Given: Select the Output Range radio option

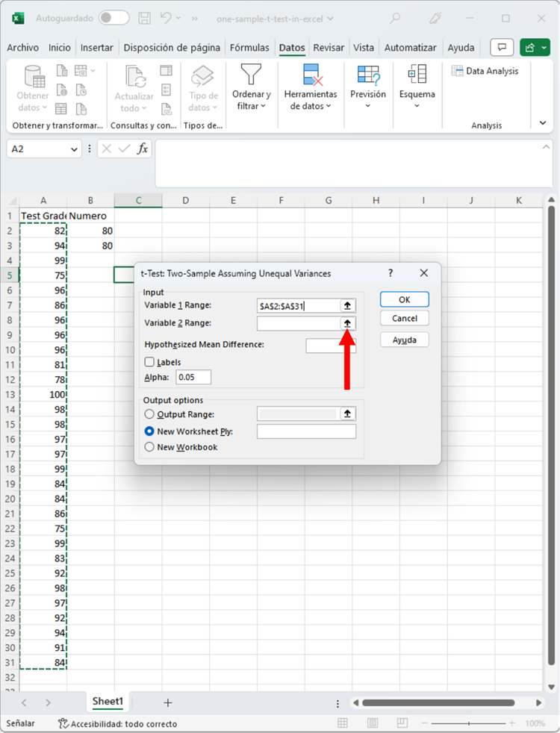Looking at the screenshot, I should pos(150,414).
